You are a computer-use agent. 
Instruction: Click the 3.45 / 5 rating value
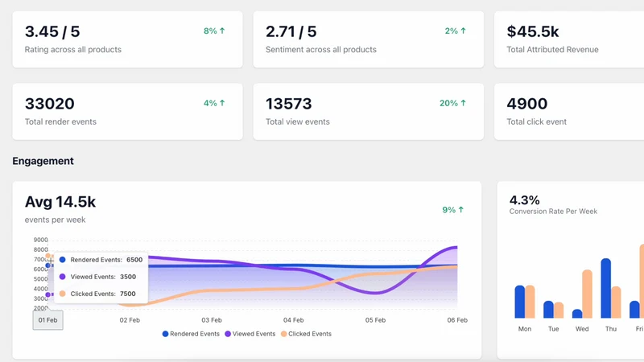pyautogui.click(x=52, y=31)
